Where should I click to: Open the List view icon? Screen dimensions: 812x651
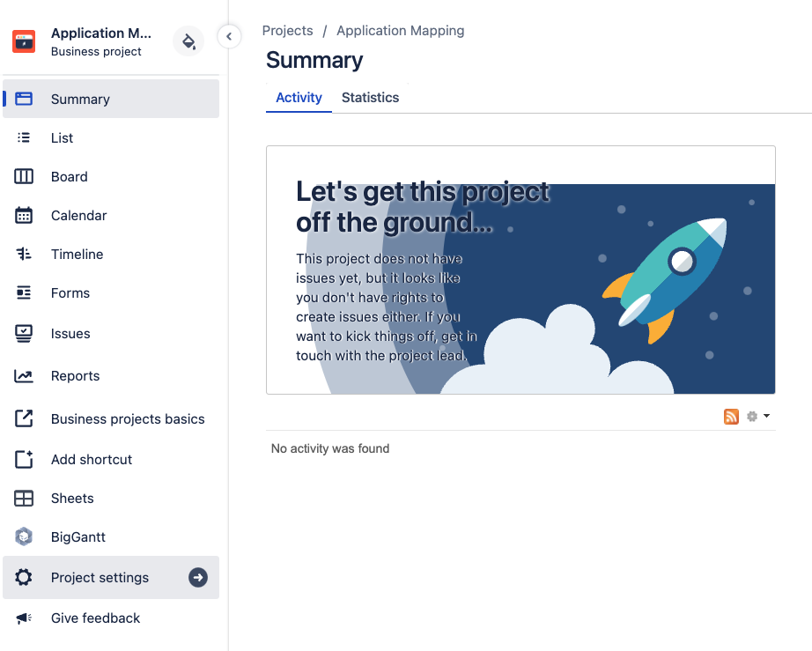point(24,137)
